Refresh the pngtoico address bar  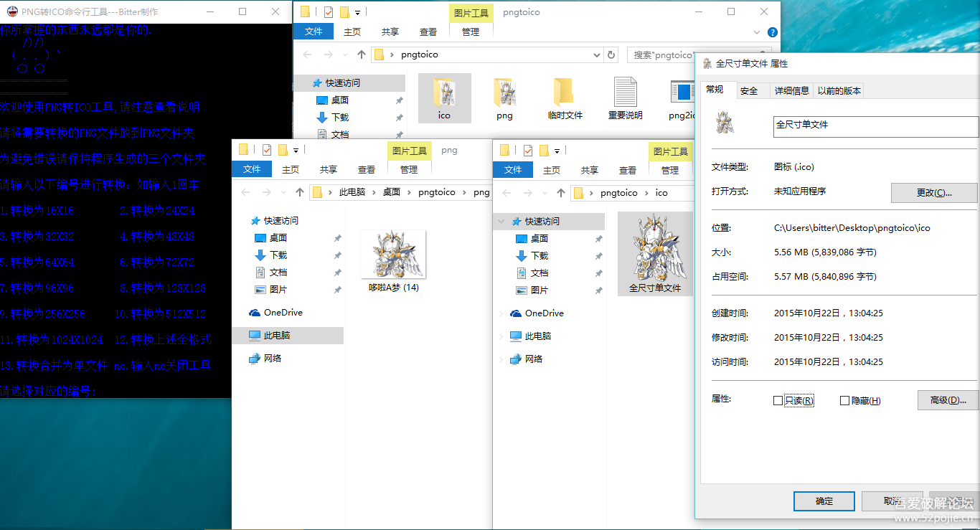pos(611,55)
